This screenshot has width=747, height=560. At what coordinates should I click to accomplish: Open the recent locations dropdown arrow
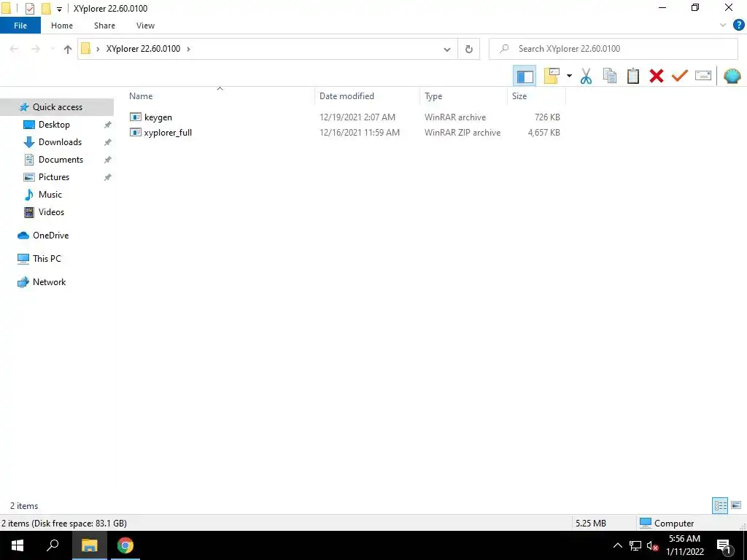tap(53, 49)
